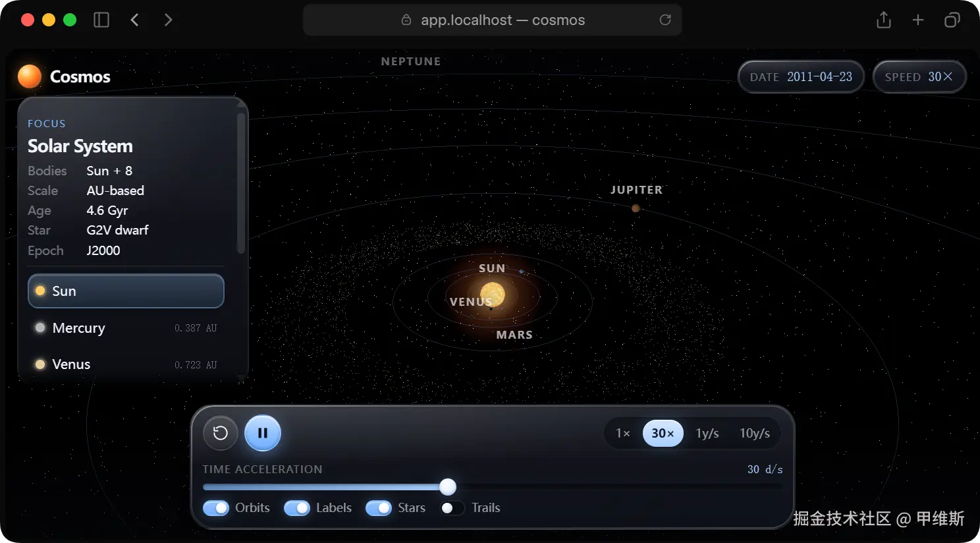
Task: Click the focus panel scrollbar
Action: (x=241, y=183)
